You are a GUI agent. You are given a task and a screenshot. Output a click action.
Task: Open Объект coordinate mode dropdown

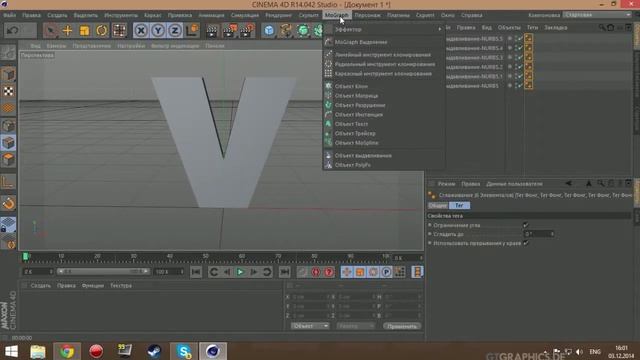click(x=310, y=326)
